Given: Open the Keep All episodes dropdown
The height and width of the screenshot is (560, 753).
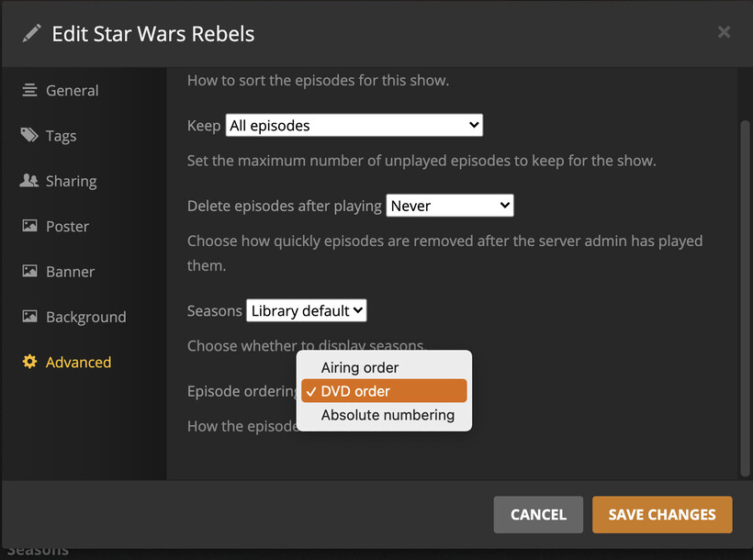Looking at the screenshot, I should [354, 126].
